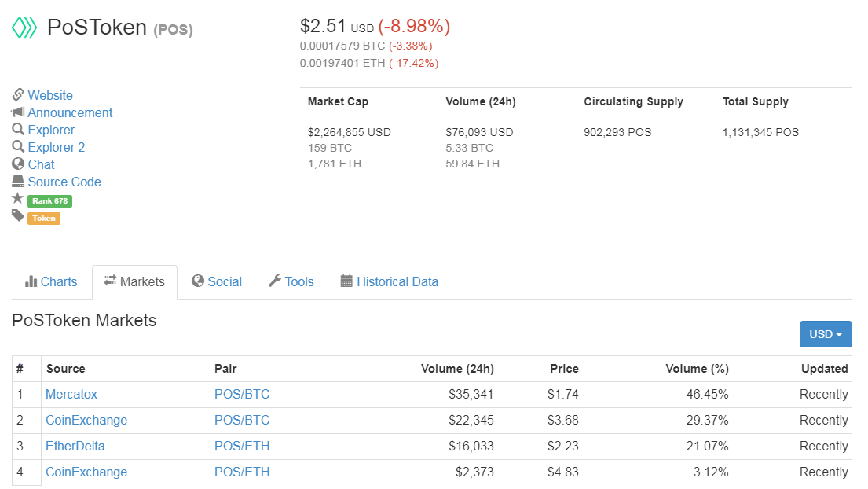This screenshot has width=868, height=489.
Task: Open CoinExchange link in row 4
Action: [86, 472]
